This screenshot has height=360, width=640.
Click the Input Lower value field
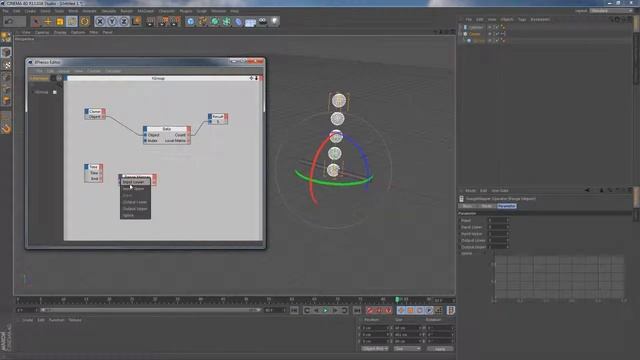coord(498,227)
